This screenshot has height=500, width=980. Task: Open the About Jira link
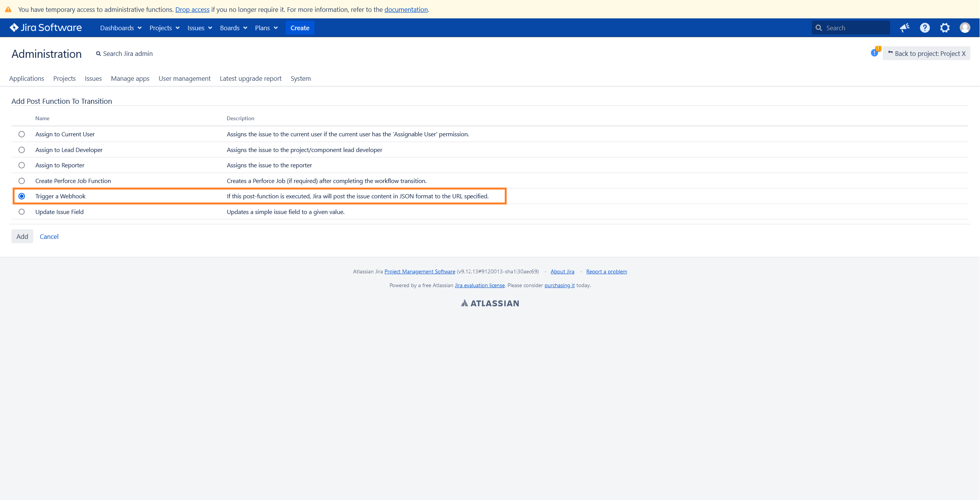(x=563, y=271)
